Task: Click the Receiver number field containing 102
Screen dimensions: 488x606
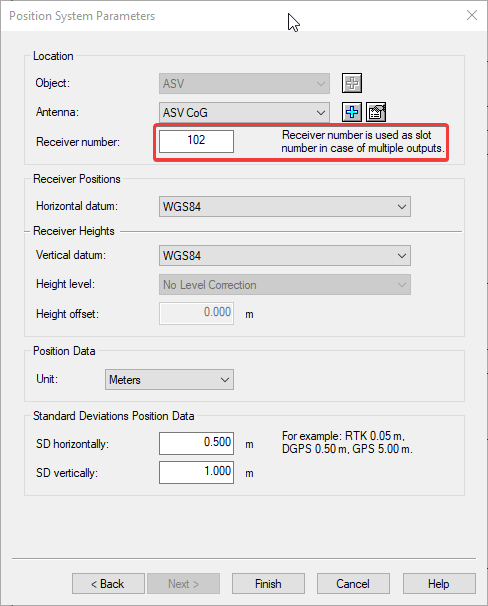Action: click(x=196, y=141)
